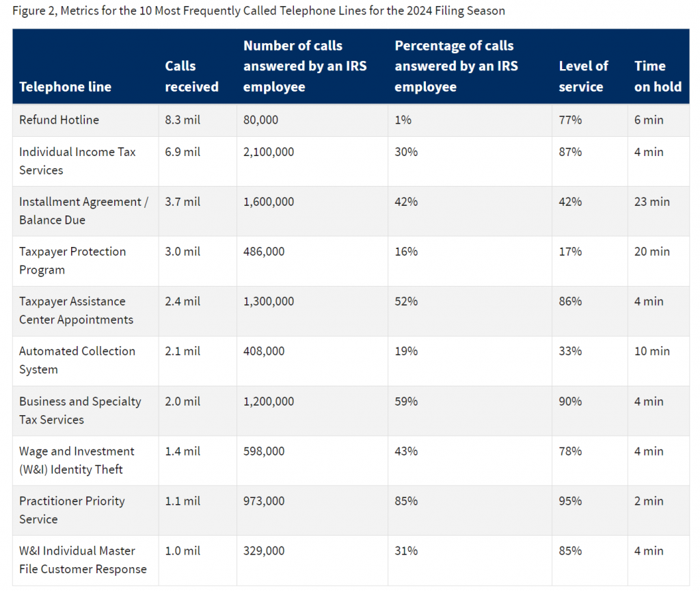Viewport: 700px width, 591px height.
Task: Select the "Installment Agreement / Balance Due" cell
Action: point(83,211)
